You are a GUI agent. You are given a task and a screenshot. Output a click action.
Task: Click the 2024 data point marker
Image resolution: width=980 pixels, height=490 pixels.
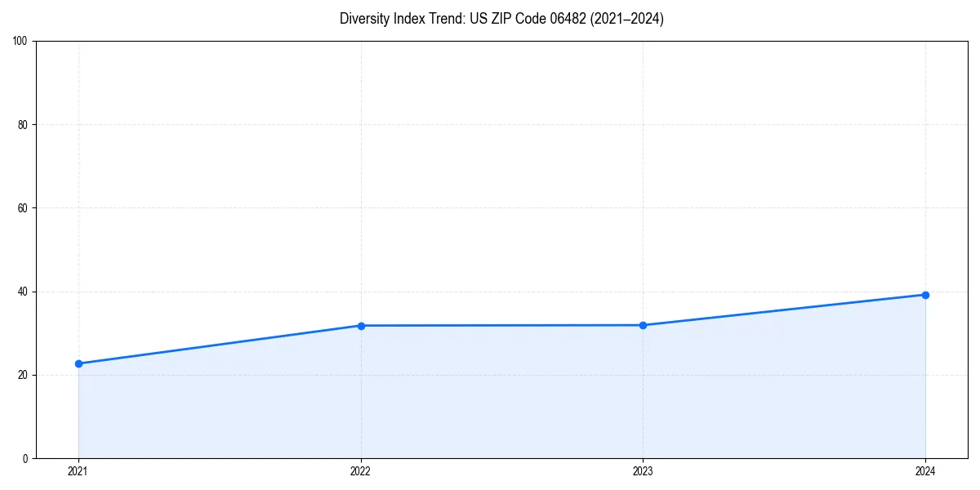tap(925, 294)
